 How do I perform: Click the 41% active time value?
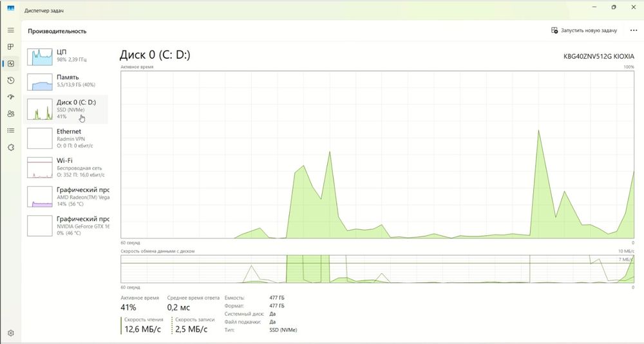click(x=128, y=307)
